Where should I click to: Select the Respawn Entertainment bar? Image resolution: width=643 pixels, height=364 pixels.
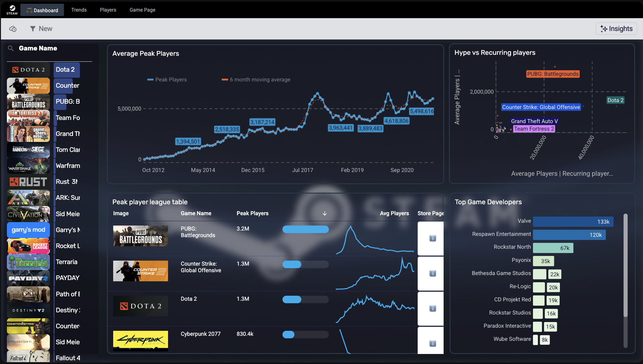click(569, 235)
